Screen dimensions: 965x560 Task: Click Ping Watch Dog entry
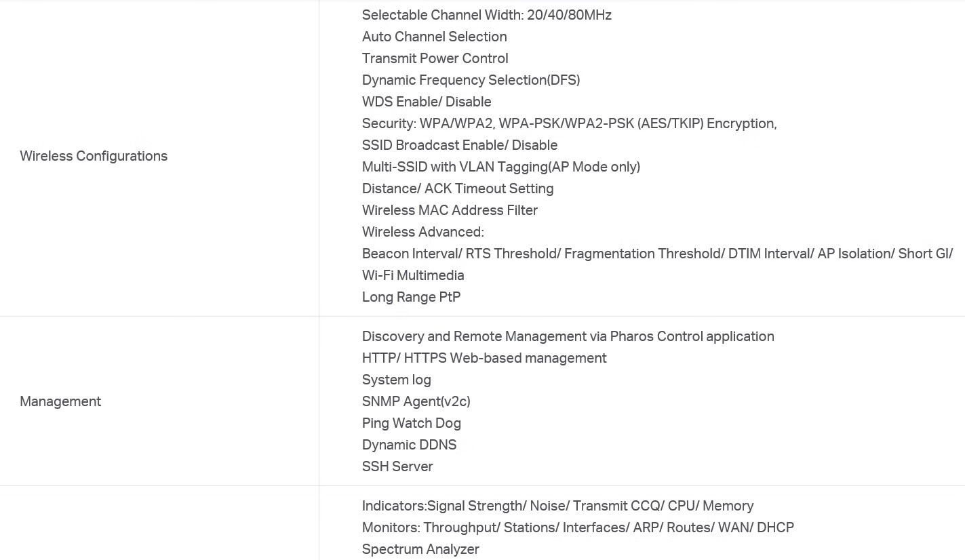click(x=412, y=423)
